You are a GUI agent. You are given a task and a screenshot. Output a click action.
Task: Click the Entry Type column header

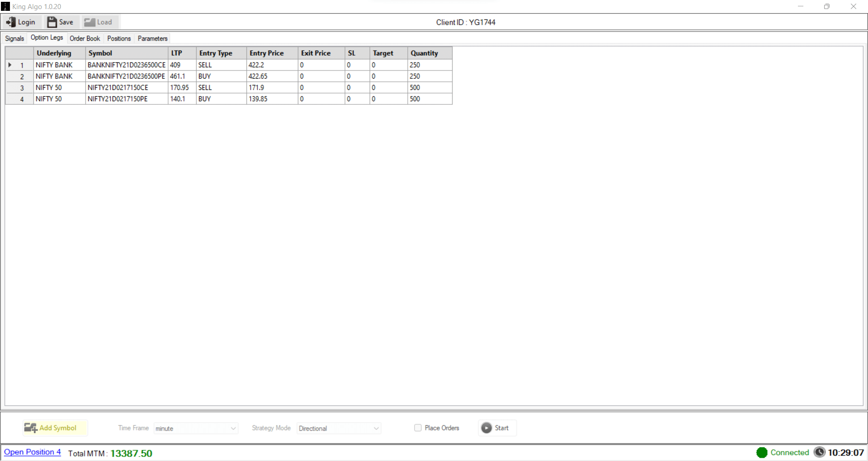(222, 53)
